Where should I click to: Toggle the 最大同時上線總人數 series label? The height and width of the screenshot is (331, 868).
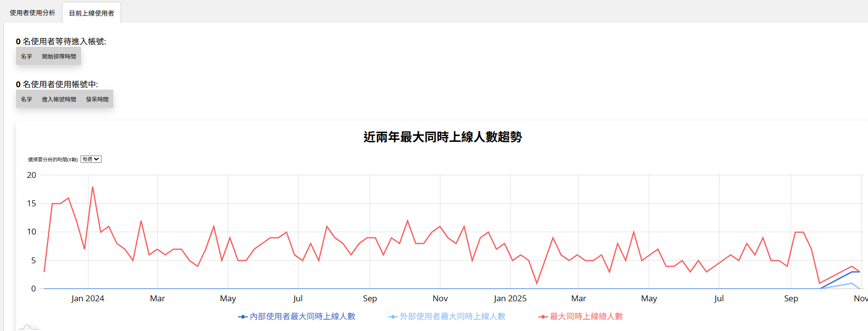(x=586, y=317)
